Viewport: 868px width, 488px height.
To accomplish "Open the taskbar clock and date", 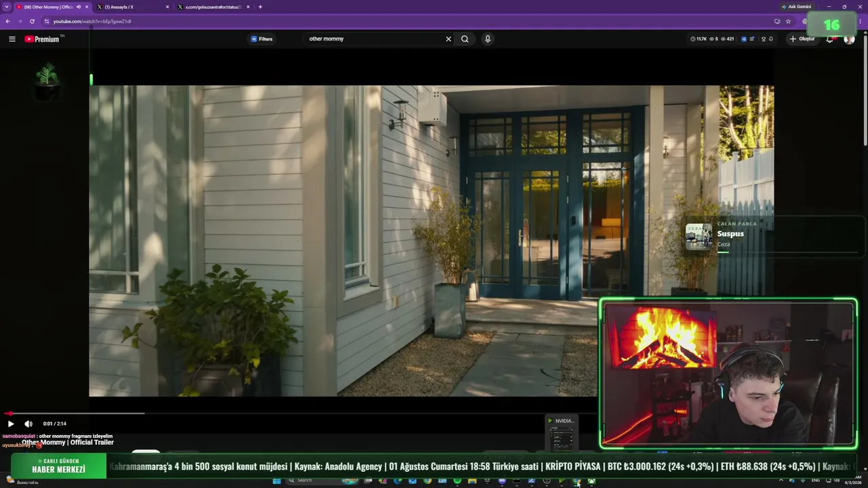I will 852,481.
